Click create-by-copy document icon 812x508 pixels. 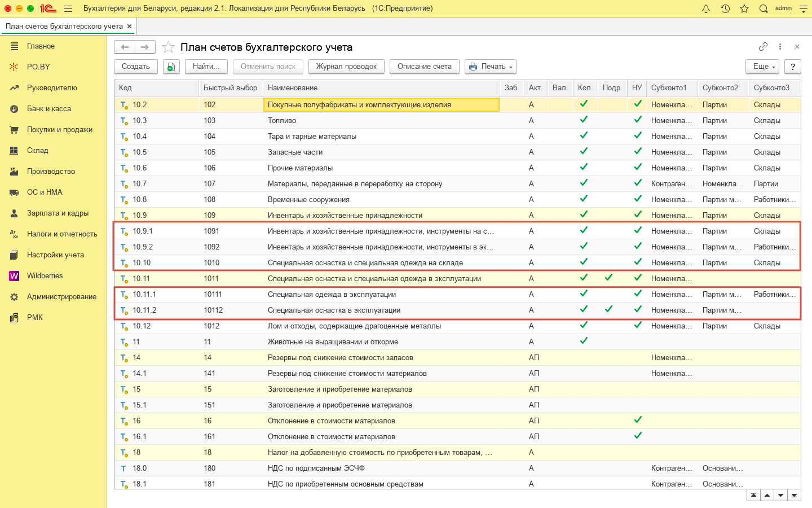pyautogui.click(x=171, y=67)
